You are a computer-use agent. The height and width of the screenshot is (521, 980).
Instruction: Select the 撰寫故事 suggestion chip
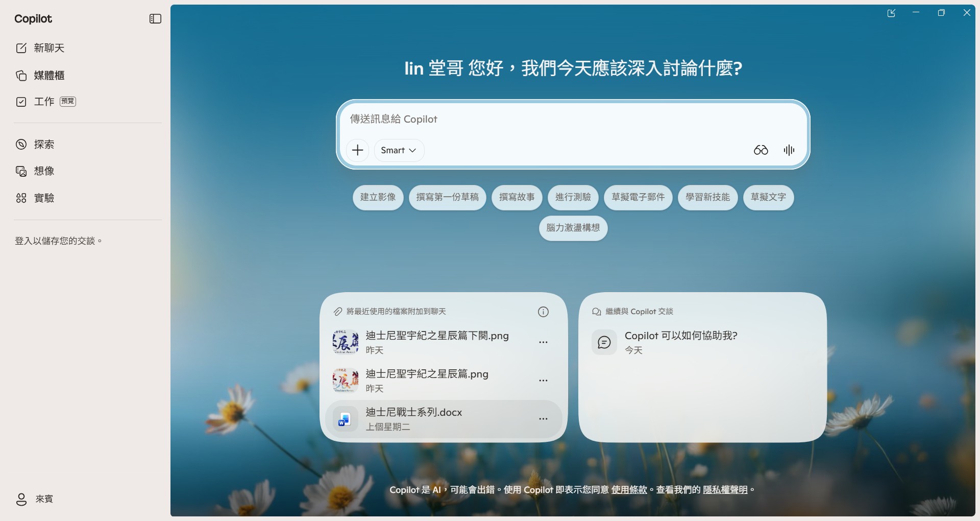pos(517,197)
